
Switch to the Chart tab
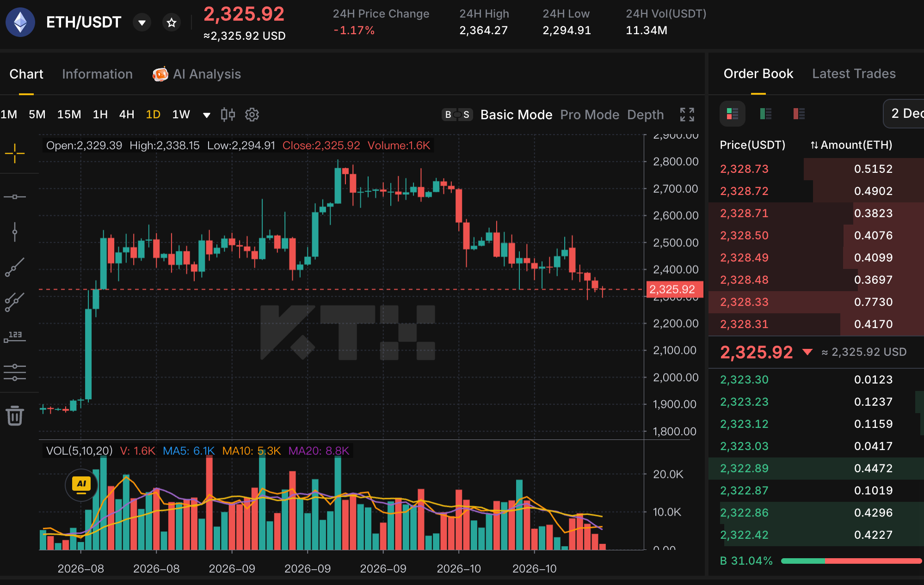(26, 74)
